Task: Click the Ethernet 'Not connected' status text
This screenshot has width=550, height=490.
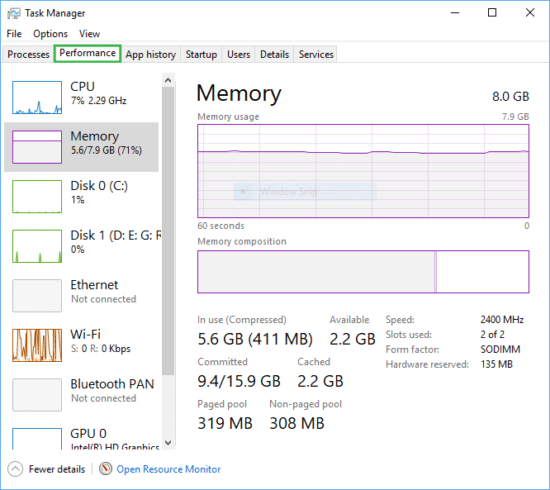Action: [103, 299]
